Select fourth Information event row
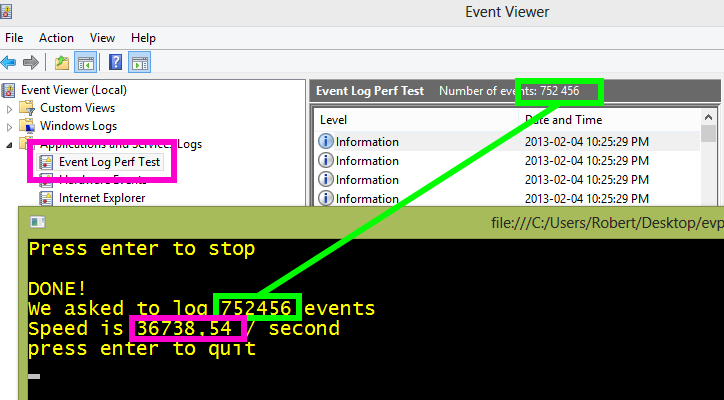Viewport: 724px width, 400px height. 508,199
